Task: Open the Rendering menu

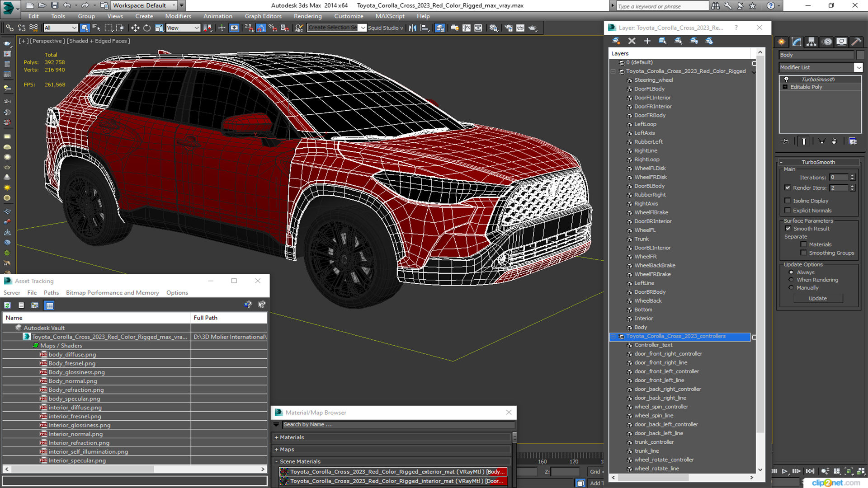Action: click(x=307, y=16)
